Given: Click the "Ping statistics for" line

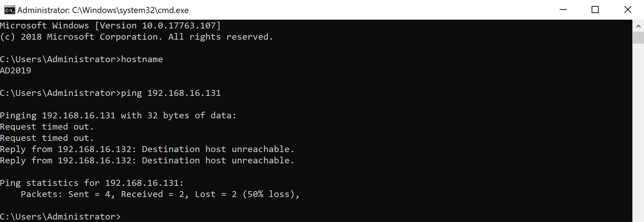Looking at the screenshot, I should 92,183.
